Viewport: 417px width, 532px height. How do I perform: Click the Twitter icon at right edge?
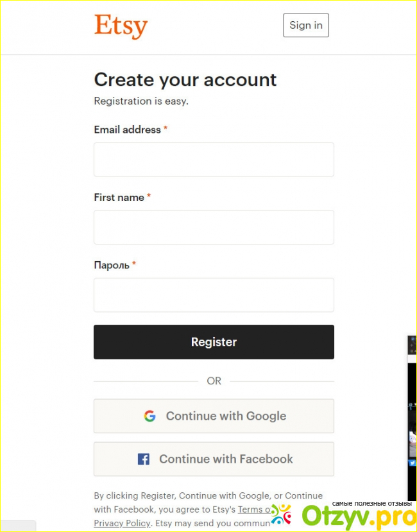412,462
